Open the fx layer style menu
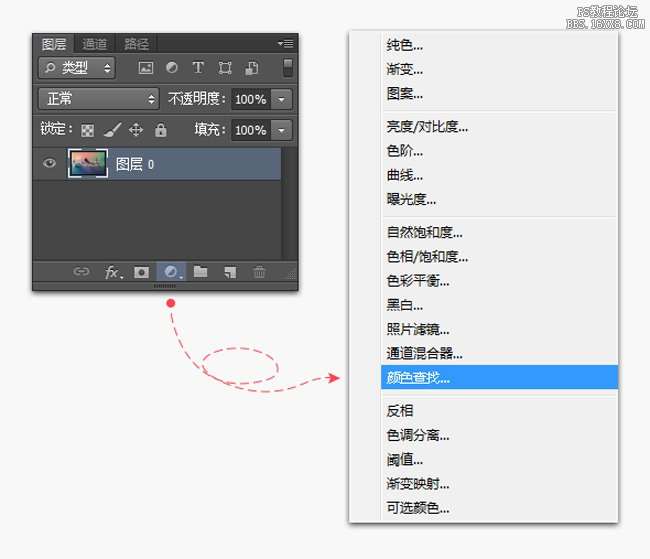650x559 pixels. point(114,272)
